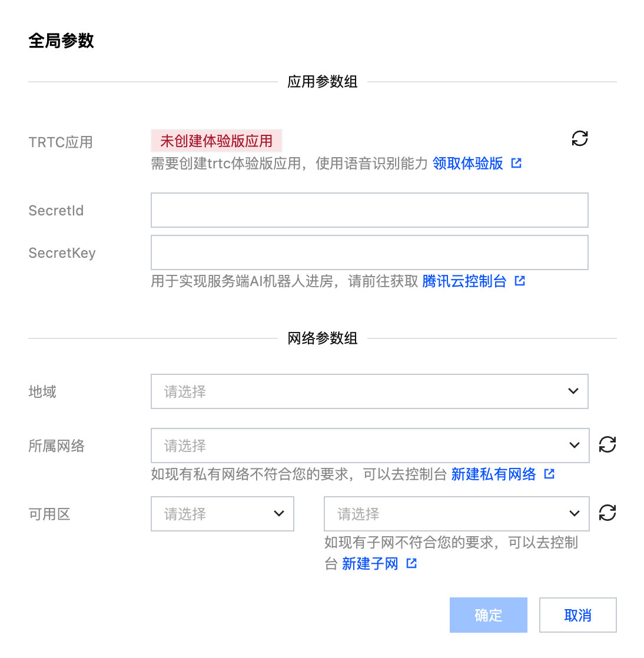
Task: Click the SecretId input field
Action: tap(369, 210)
